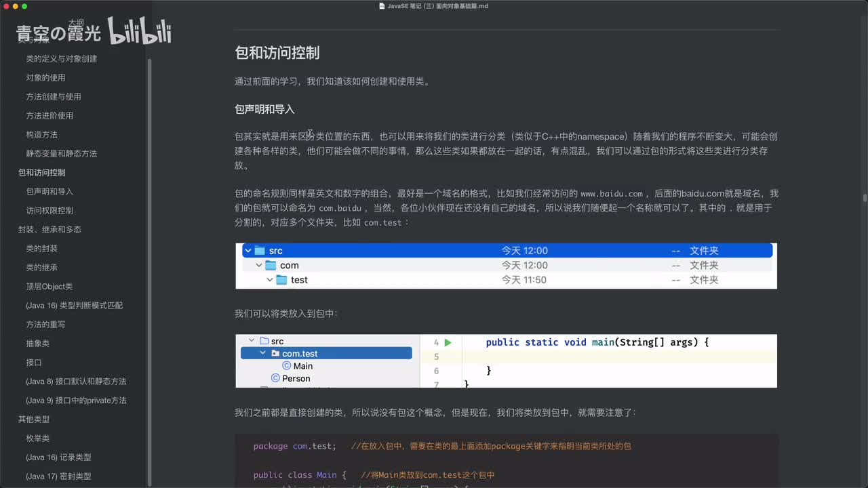Screen dimensions: 868x488
Task: Go to 方法进阶使用 section
Action: (x=50, y=116)
